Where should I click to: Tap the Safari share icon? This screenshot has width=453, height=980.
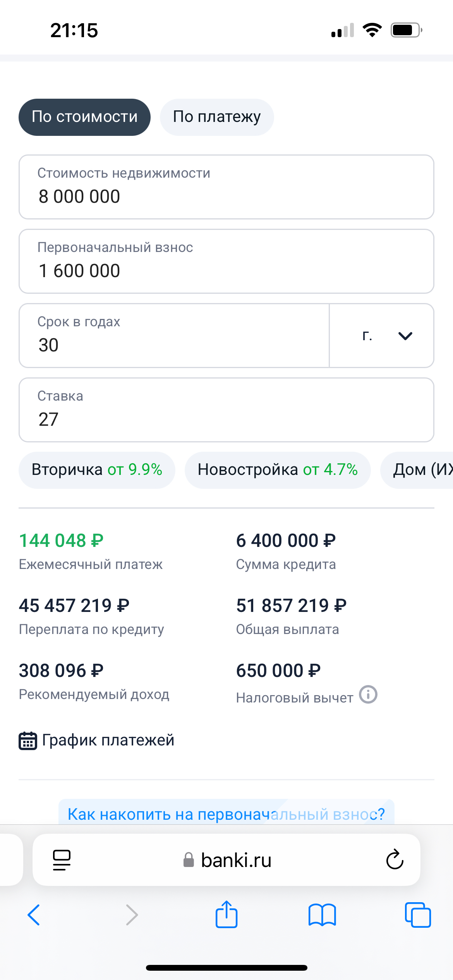(x=226, y=914)
